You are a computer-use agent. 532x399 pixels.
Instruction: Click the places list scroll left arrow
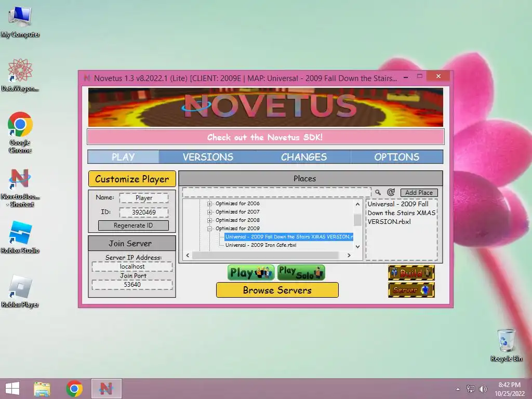[188, 255]
